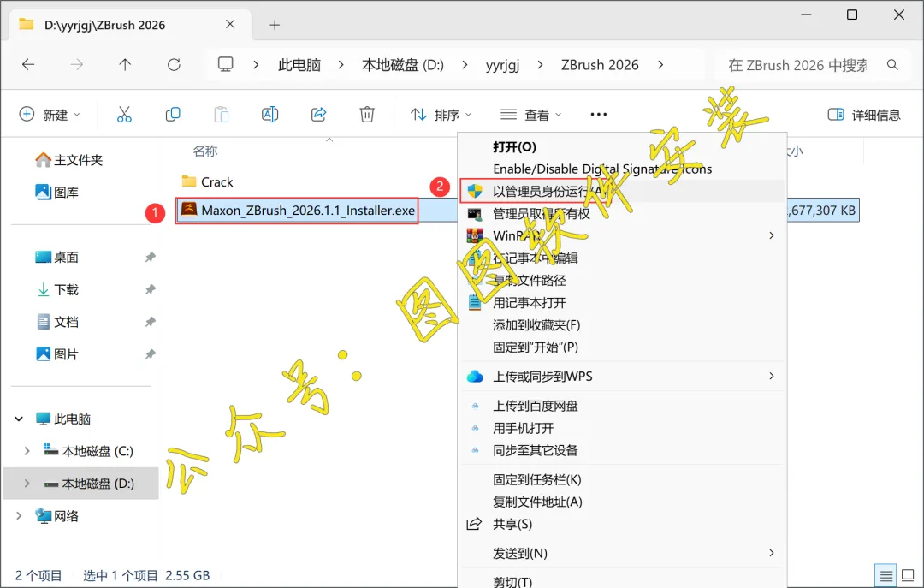The height and width of the screenshot is (588, 924).
Task: Open 图片 quick access folder
Action: tap(57, 354)
